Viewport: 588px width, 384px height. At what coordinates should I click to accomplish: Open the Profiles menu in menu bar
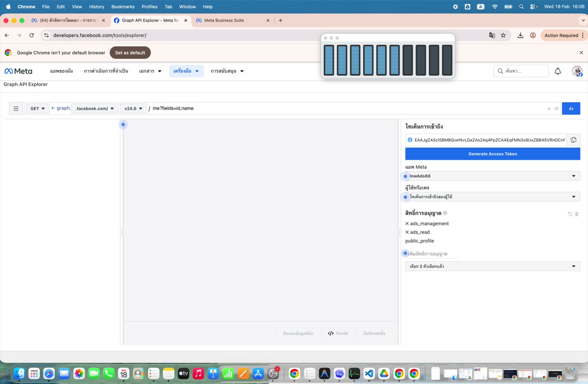(150, 6)
